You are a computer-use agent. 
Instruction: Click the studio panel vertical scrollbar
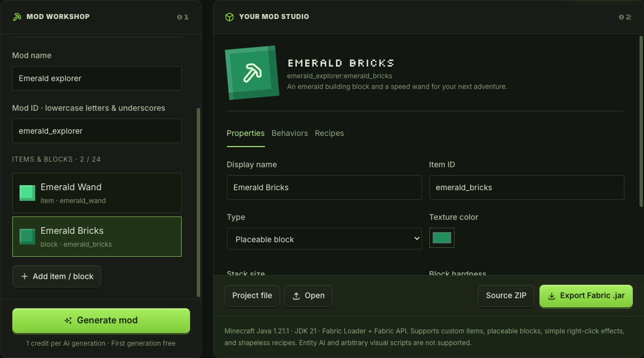coord(641,121)
